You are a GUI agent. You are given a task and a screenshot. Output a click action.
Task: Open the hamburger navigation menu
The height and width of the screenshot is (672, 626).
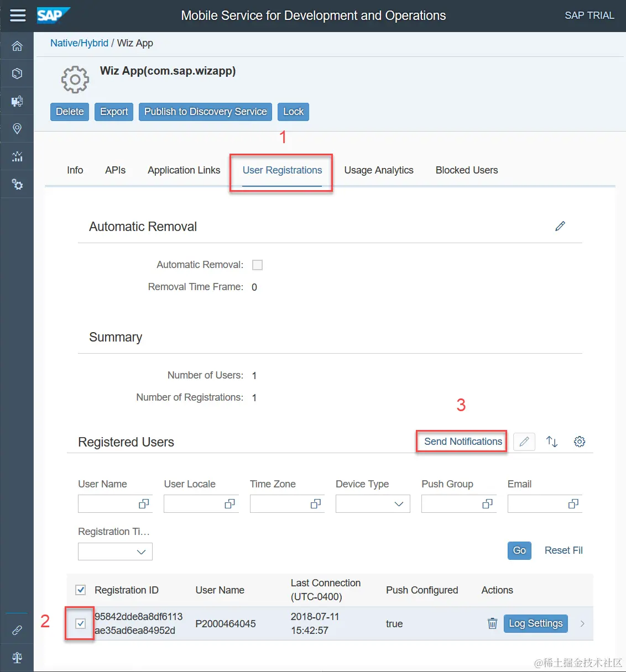point(18,15)
